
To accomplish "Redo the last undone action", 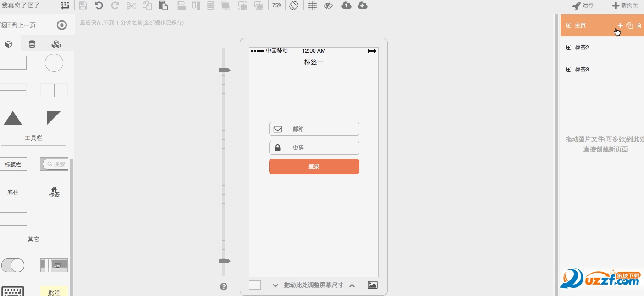I will [x=115, y=5].
